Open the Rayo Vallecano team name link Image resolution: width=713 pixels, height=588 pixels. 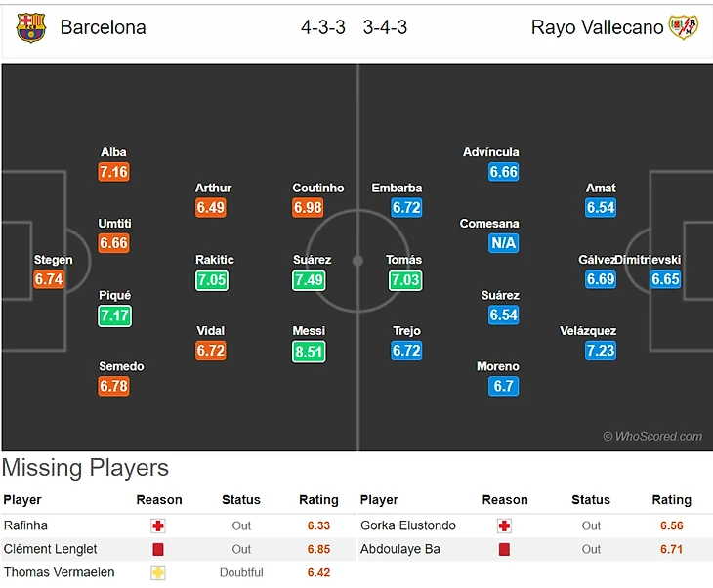pyautogui.click(x=597, y=27)
